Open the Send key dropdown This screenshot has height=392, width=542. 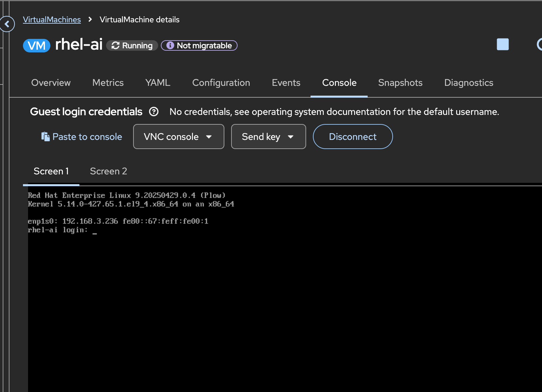click(269, 137)
